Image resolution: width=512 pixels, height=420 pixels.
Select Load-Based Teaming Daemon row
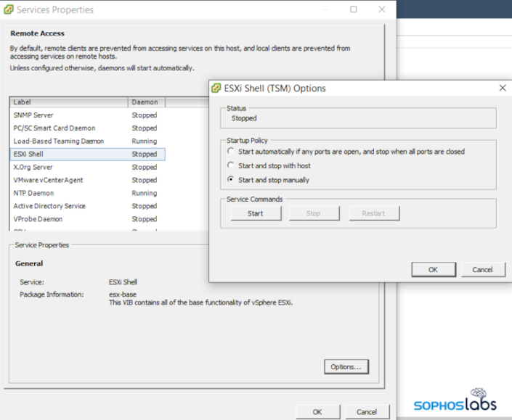58,141
